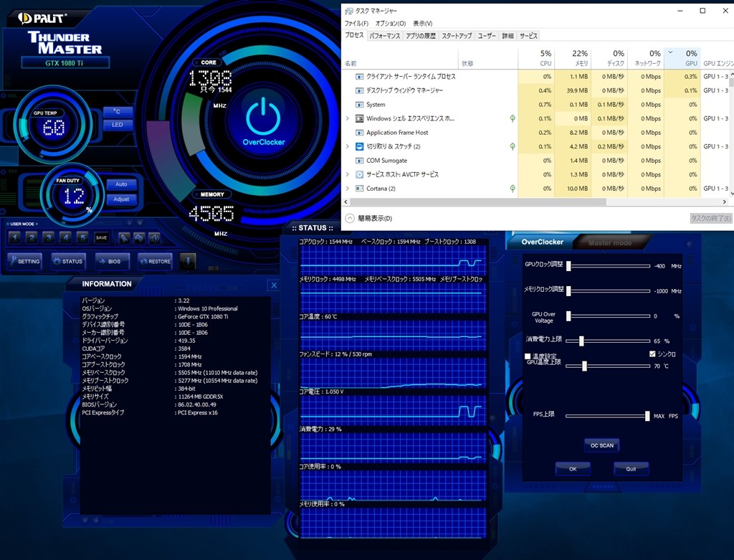
Task: Switch to the スタートアップ tab
Action: pos(457,36)
